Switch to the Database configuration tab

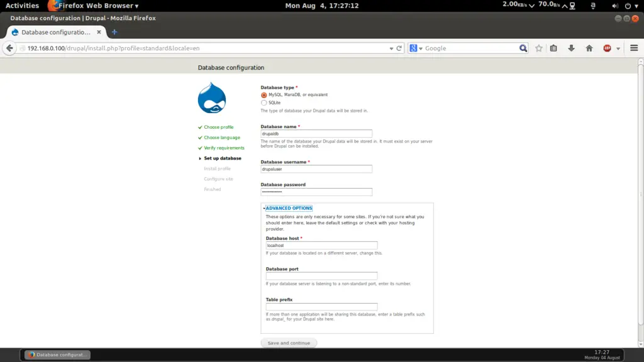[x=56, y=32]
